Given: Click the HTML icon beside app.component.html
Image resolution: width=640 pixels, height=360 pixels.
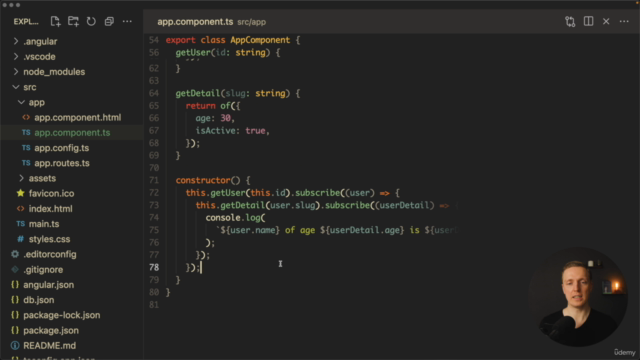Looking at the screenshot, I should [x=26, y=118].
